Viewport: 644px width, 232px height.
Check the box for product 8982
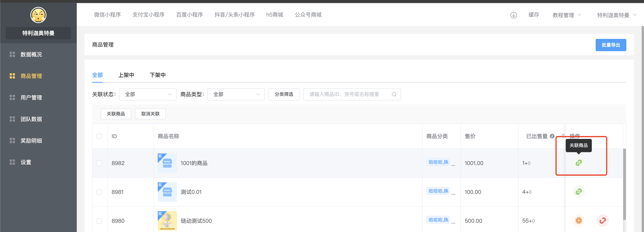coord(99,163)
